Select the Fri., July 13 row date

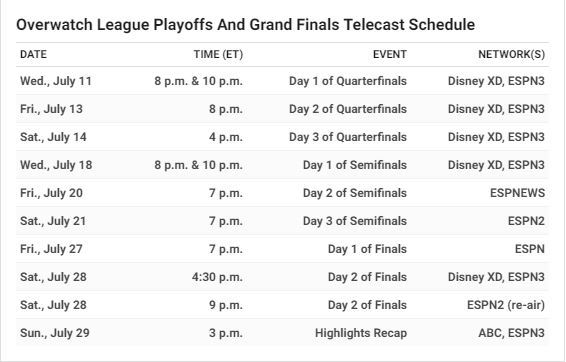point(51,109)
